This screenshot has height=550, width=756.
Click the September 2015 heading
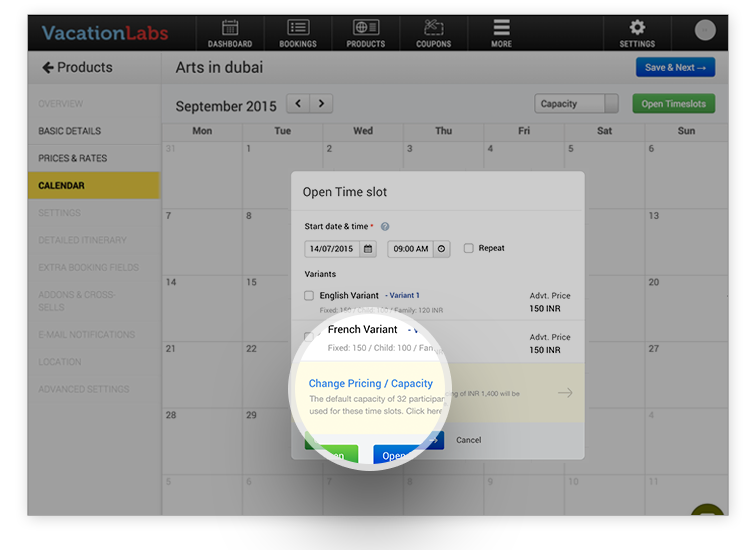[226, 106]
